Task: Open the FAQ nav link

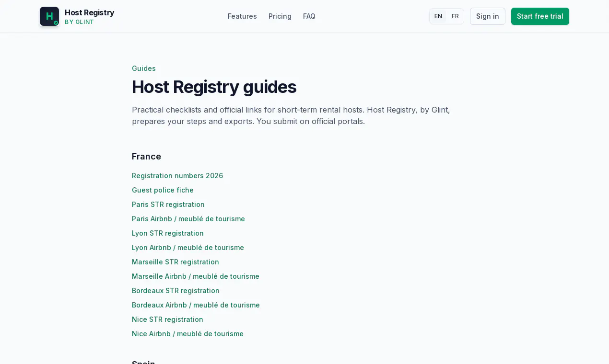Action: pos(309,16)
